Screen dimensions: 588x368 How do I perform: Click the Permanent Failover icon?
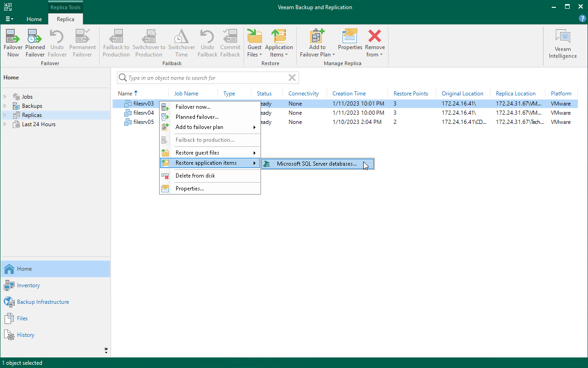click(x=82, y=41)
